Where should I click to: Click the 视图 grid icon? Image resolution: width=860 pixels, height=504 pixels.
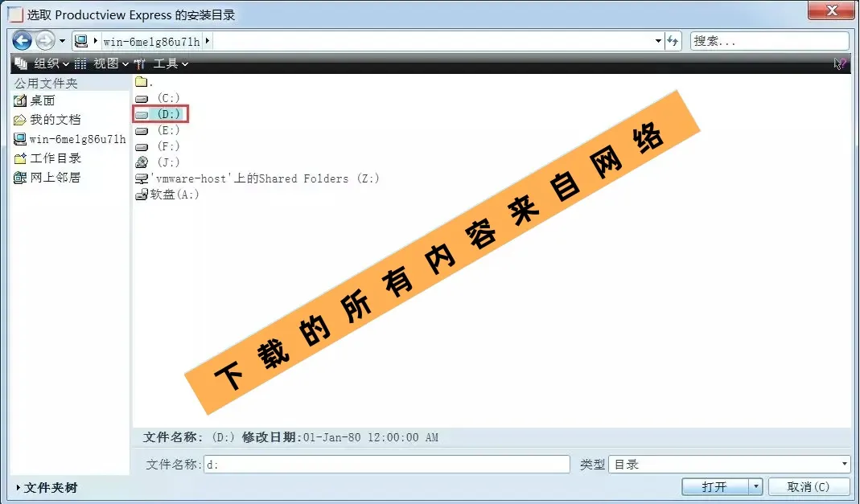tap(80, 64)
